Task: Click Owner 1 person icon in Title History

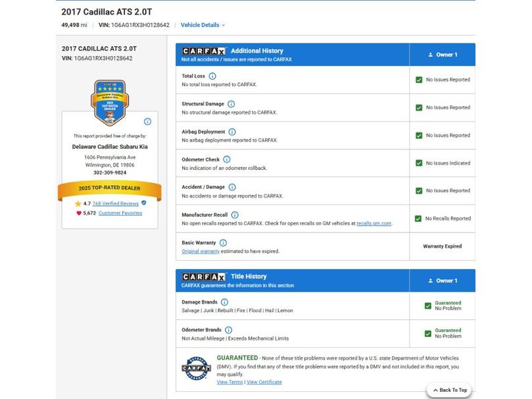Action: tap(431, 281)
